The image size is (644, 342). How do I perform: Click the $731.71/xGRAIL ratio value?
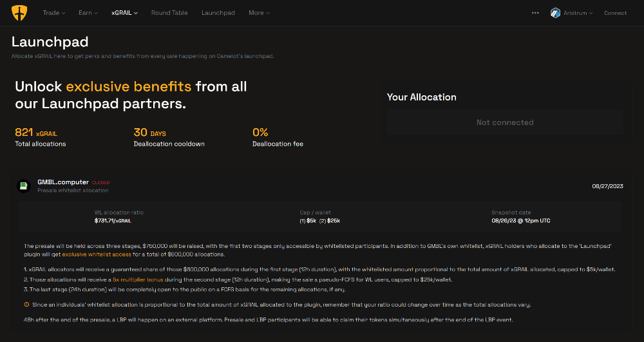pyautogui.click(x=113, y=220)
